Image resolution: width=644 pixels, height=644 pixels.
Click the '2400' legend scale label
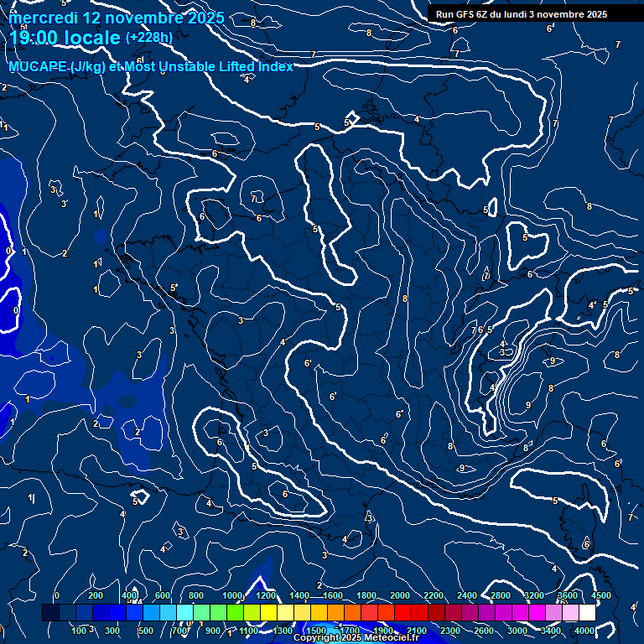(x=467, y=595)
